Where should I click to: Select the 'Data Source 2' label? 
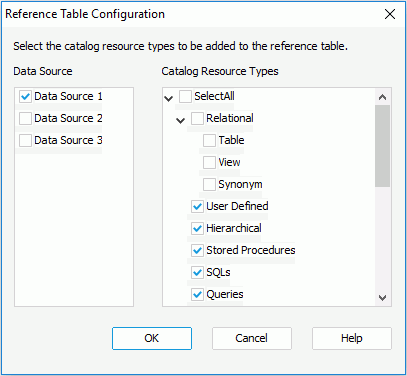[68, 118]
